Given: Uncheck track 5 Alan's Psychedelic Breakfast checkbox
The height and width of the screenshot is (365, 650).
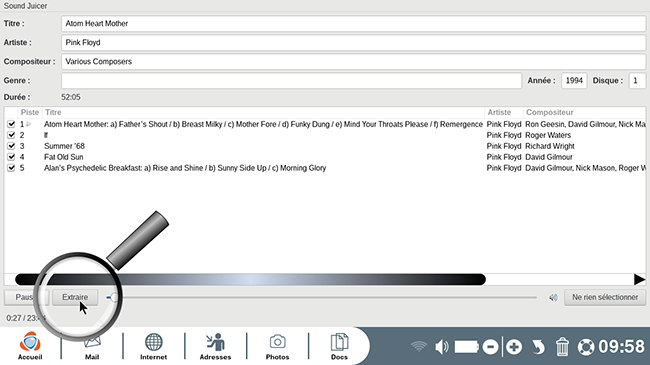Looking at the screenshot, I should coord(11,168).
